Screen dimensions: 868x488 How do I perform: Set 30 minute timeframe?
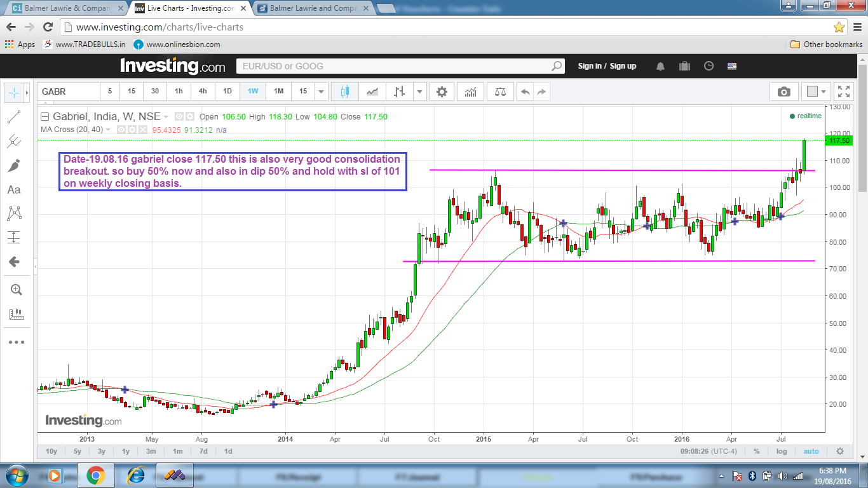(x=155, y=91)
